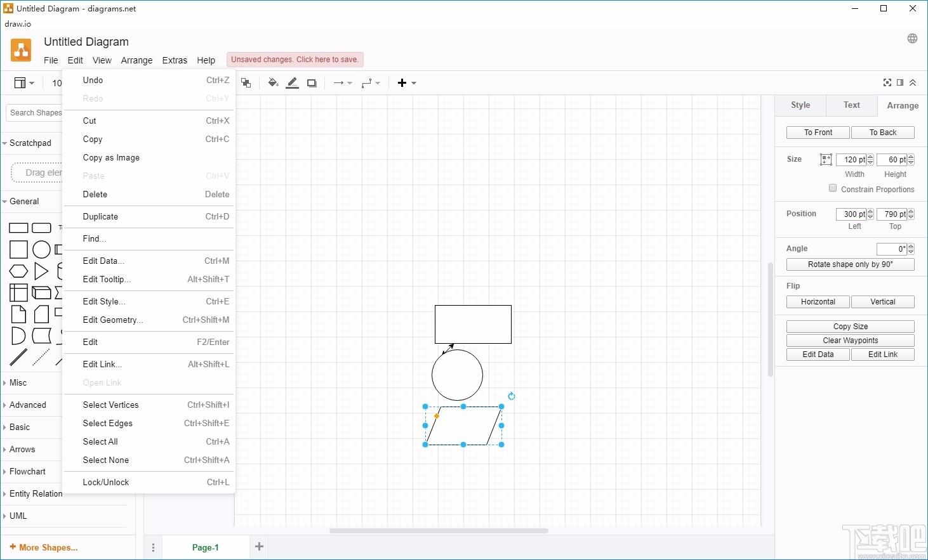The image size is (928, 560).
Task: Click the autosize icon next to Size
Action: point(826,160)
